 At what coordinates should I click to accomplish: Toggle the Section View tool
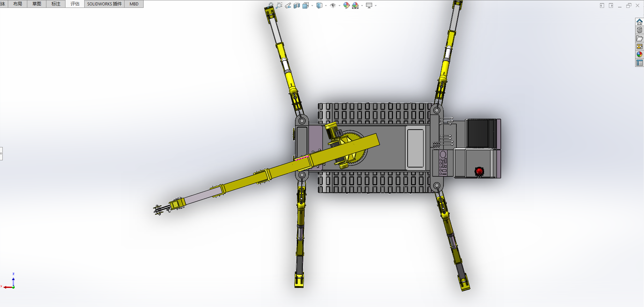click(297, 5)
